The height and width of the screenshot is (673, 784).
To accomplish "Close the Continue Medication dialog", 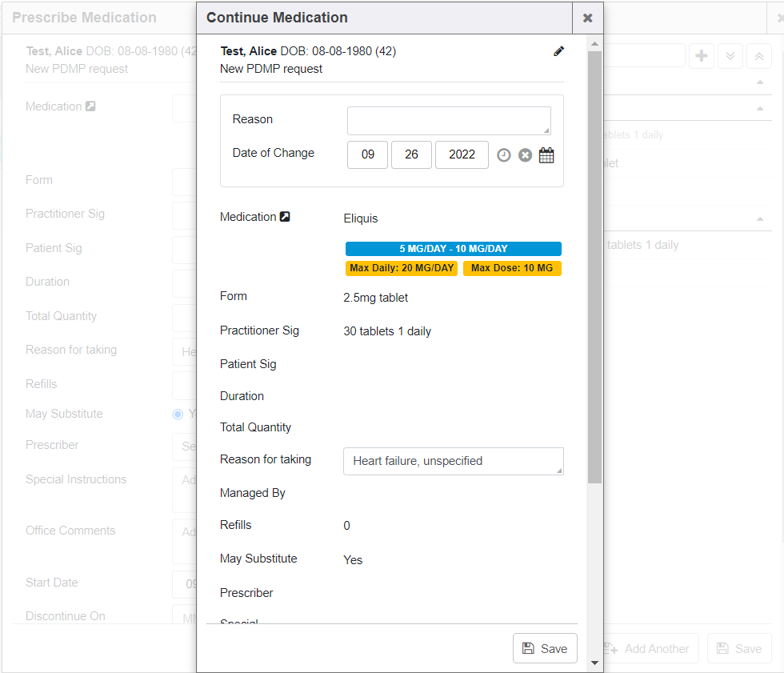I will point(587,18).
